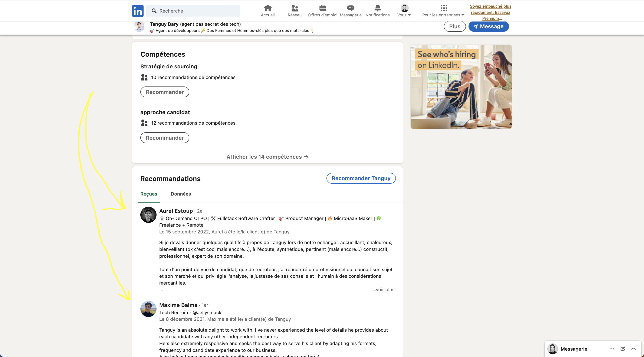Click Recommander Tanguy button

point(361,178)
